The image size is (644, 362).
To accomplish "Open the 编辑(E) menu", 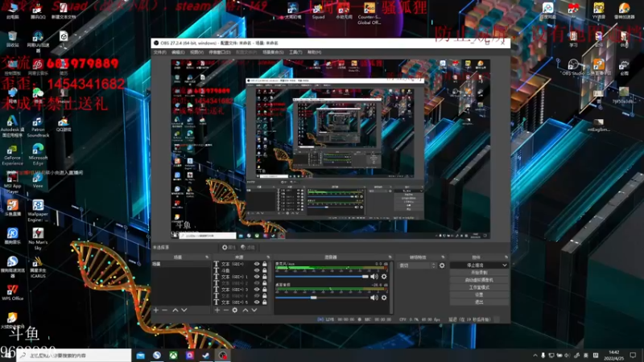I will 178,52.
